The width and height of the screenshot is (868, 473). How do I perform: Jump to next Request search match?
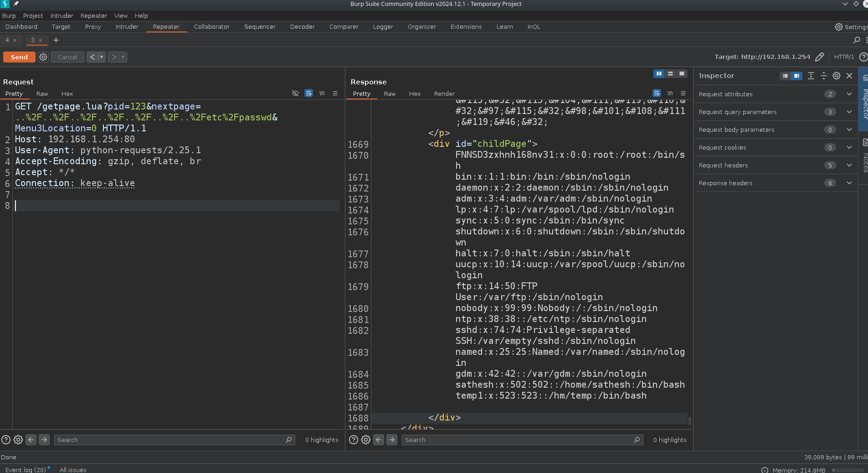pyautogui.click(x=44, y=440)
